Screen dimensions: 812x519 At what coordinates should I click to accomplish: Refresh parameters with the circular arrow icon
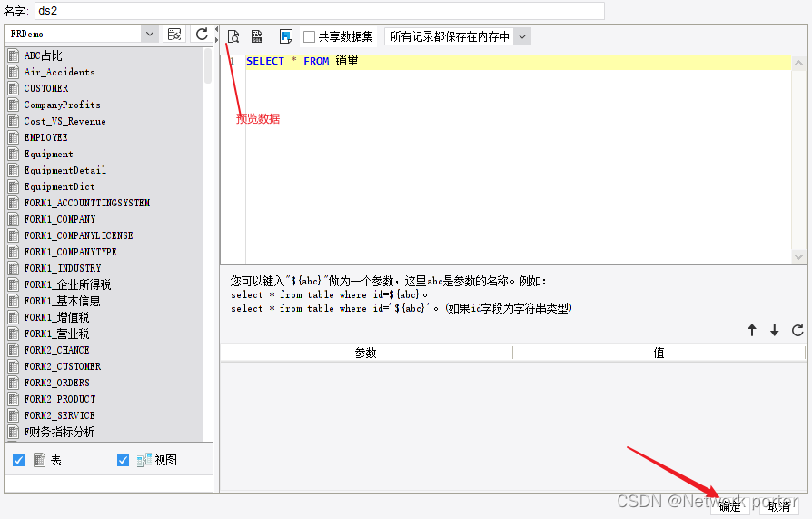pos(797,330)
